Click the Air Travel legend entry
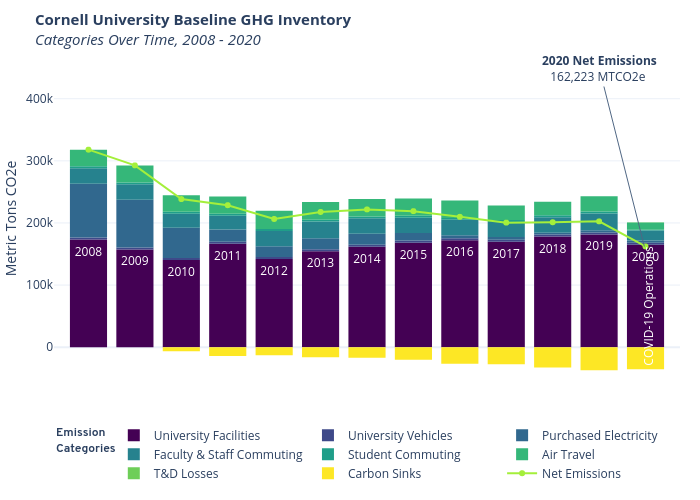Viewport: 700px width, 500px height. coord(570,455)
